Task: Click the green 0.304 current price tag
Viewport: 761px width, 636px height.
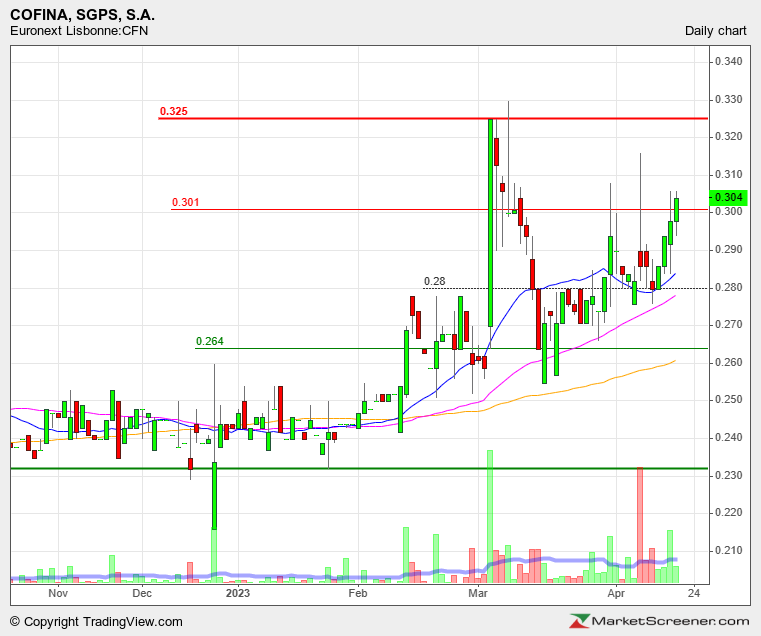Action: 728,197
